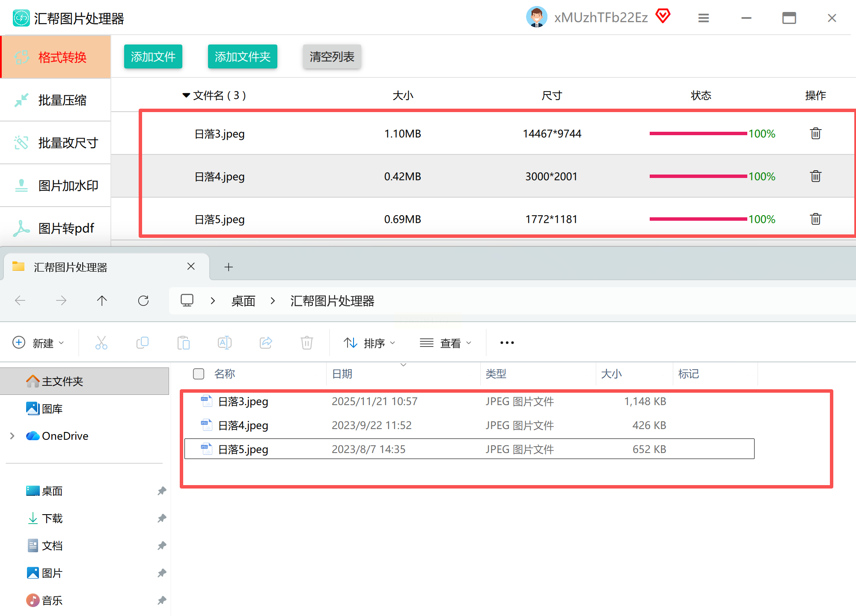Click the share icon in Explorer toolbar
This screenshot has height=616, width=856.
point(266,343)
